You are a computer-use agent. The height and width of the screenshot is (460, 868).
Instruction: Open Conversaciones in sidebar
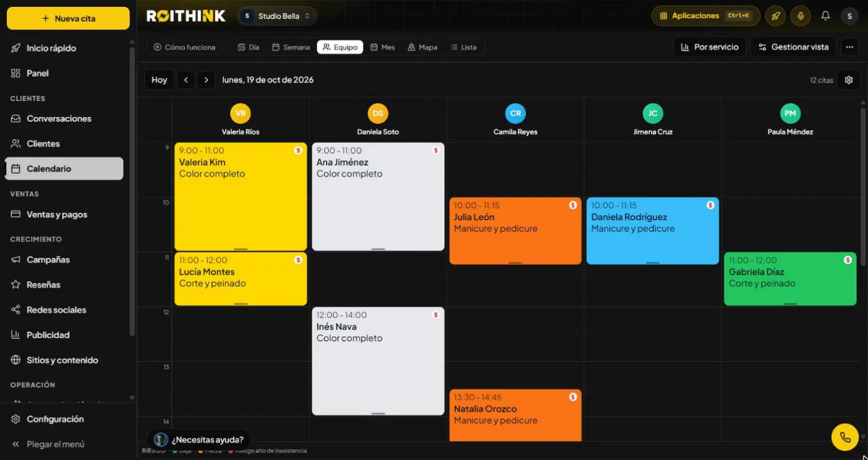point(64,119)
